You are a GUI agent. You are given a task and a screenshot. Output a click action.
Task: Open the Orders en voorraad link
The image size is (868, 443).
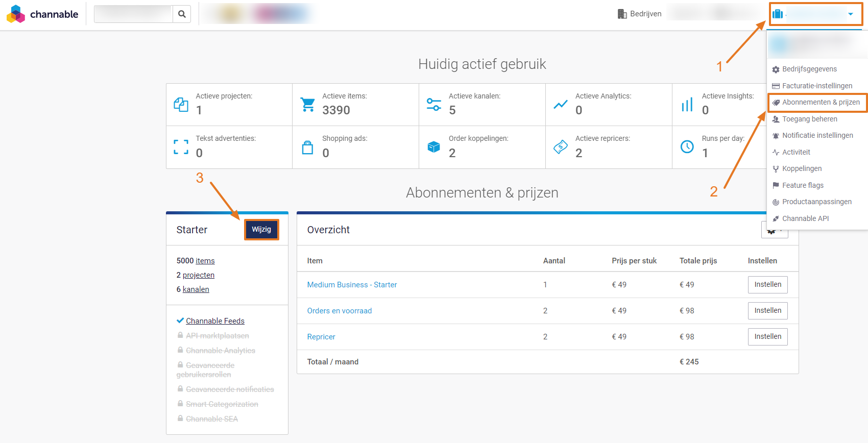click(340, 311)
